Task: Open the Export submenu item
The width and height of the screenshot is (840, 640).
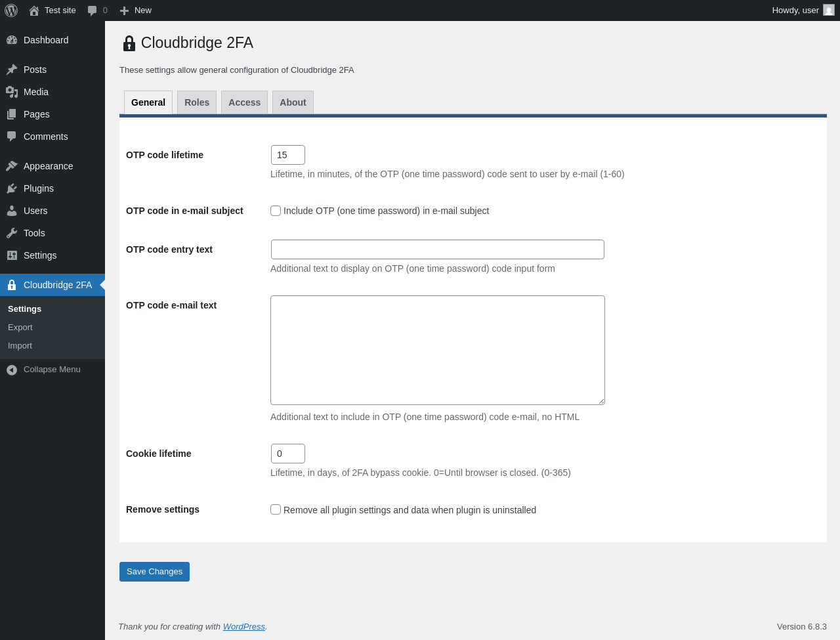Action: pos(20,328)
